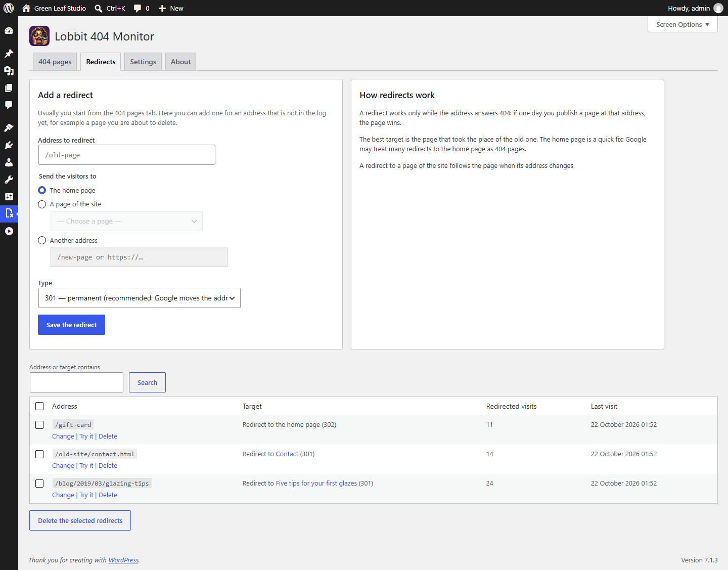Open Pages icon in sidebar
Screen dimensions: 728x570
pos(9,88)
